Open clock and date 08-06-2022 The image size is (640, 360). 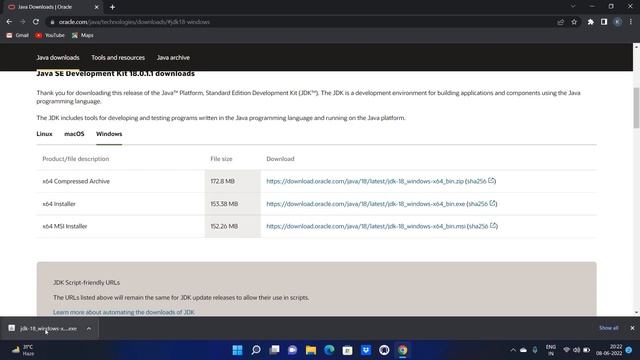[x=609, y=350]
